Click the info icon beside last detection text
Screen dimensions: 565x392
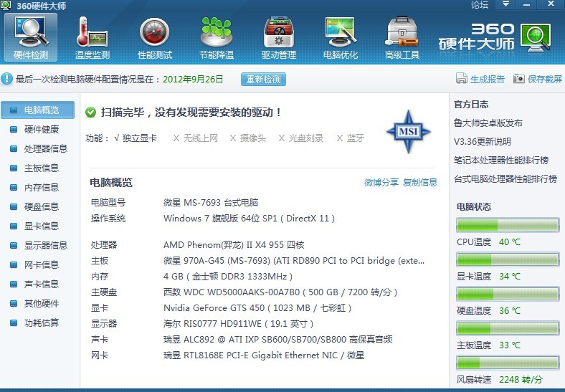coord(6,79)
